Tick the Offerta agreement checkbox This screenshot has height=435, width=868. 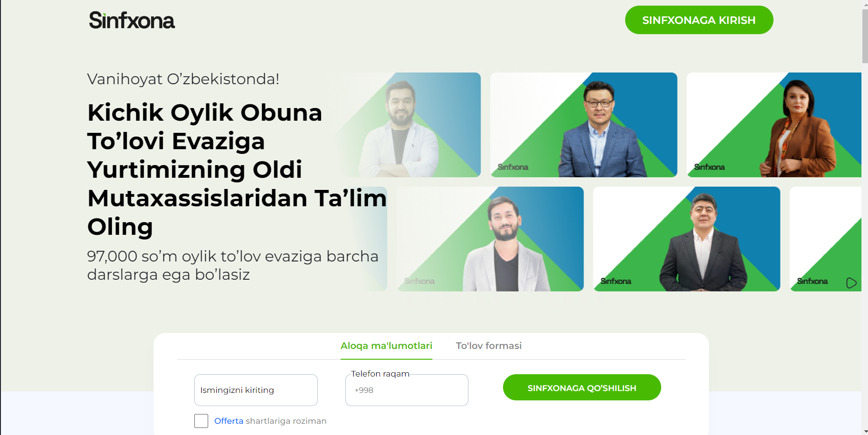[x=201, y=421]
